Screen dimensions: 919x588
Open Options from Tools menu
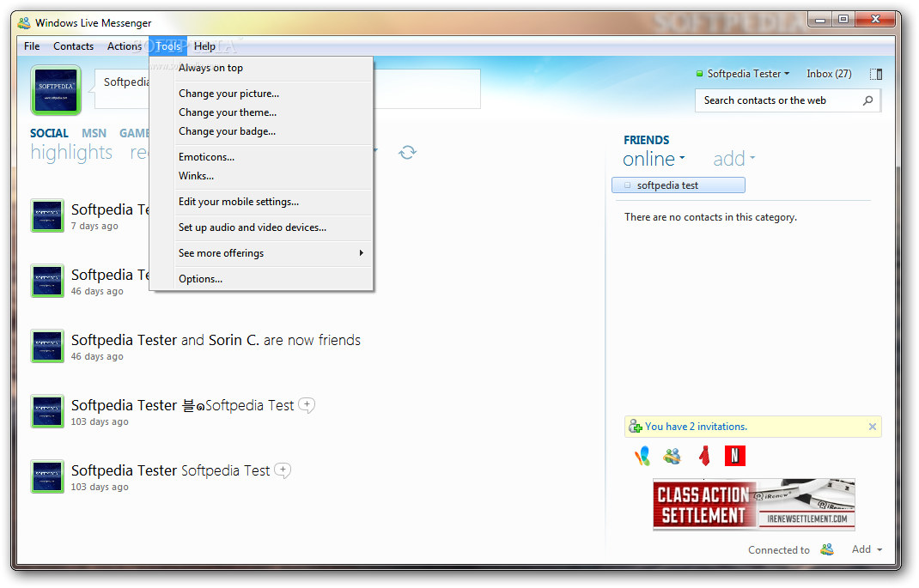pyautogui.click(x=261, y=279)
